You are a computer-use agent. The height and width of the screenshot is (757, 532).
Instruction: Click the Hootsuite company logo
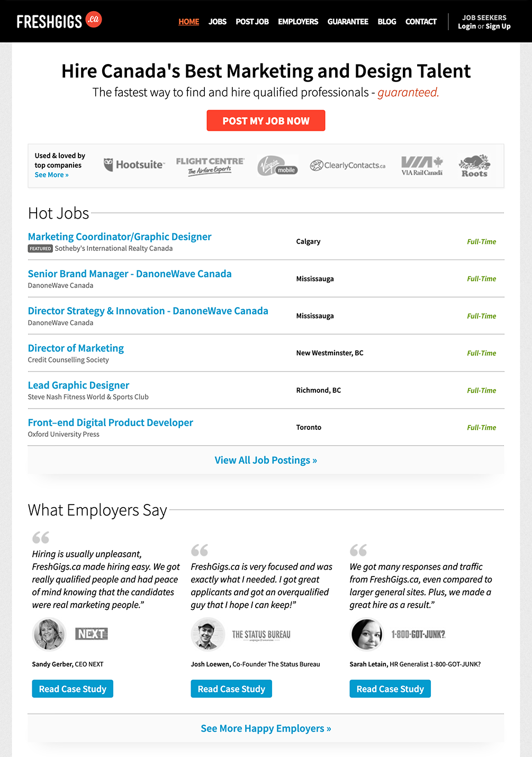[134, 165]
